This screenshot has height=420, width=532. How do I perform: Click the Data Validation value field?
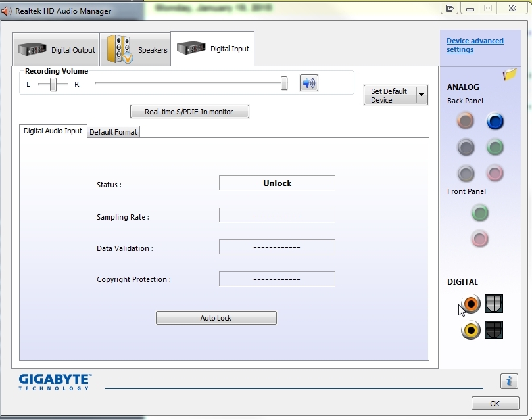(277, 247)
